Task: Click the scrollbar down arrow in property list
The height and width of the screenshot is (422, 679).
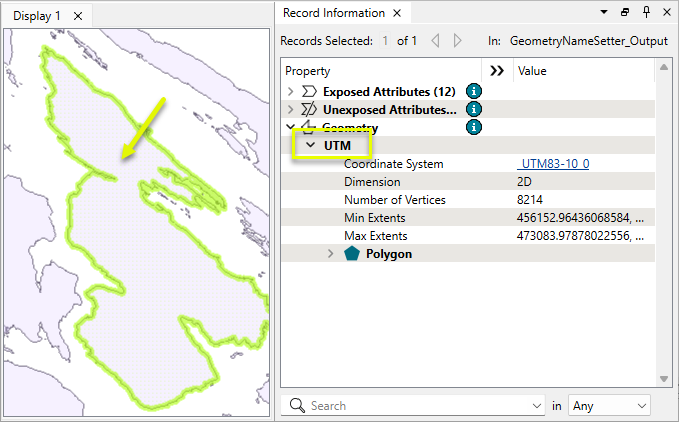Action: click(664, 379)
